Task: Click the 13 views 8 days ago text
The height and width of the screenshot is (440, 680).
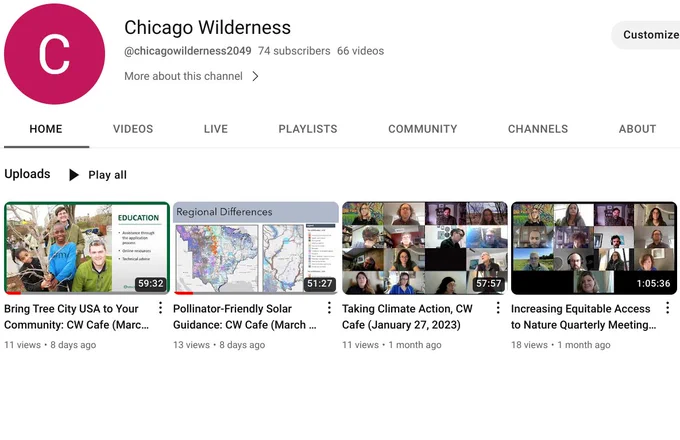Action: (219, 345)
